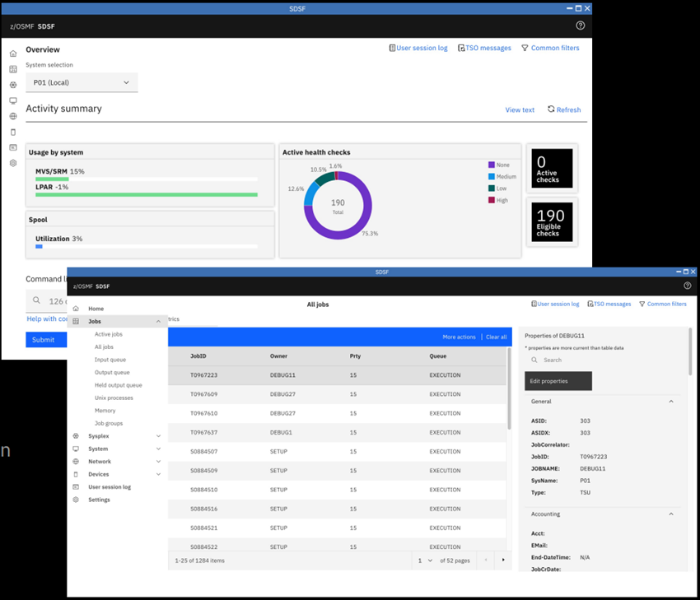Click devices icon in back window sidebar

click(x=13, y=132)
